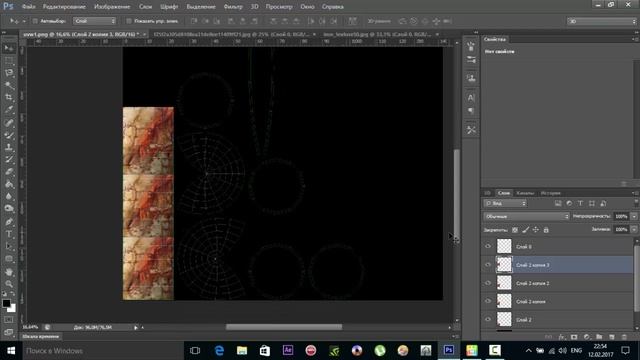The width and height of the screenshot is (640, 360).
Task: Select the Lasso tool
Action: (9, 73)
